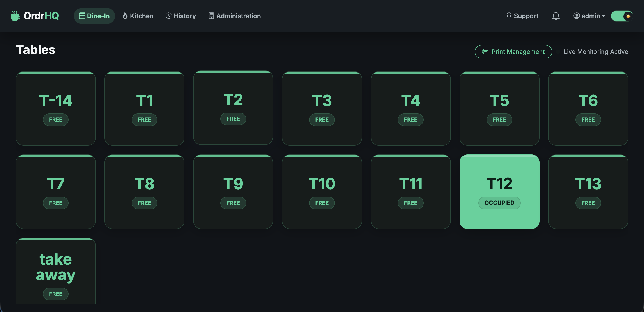Click the Tables page heading
Viewport: 644px width, 312px height.
pyautogui.click(x=36, y=50)
